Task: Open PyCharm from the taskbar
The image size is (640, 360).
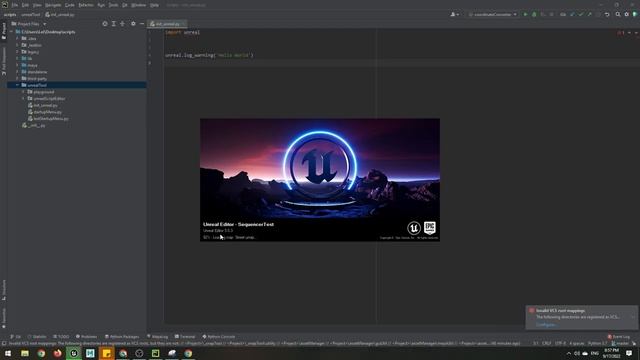Action: click(x=156, y=353)
